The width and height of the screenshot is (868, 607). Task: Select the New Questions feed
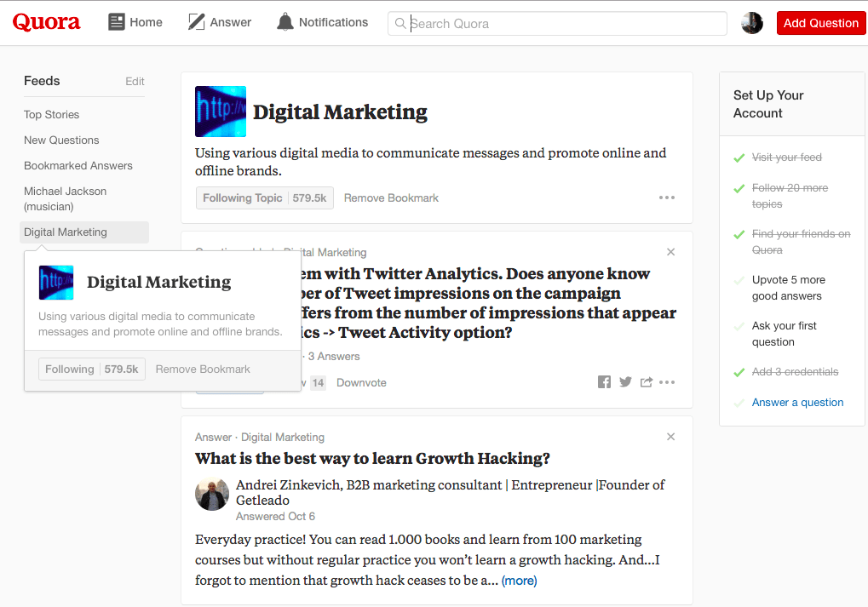pyautogui.click(x=61, y=140)
